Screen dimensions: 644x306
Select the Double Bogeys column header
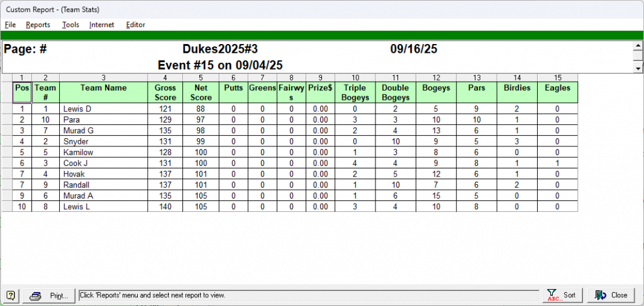tap(395, 92)
